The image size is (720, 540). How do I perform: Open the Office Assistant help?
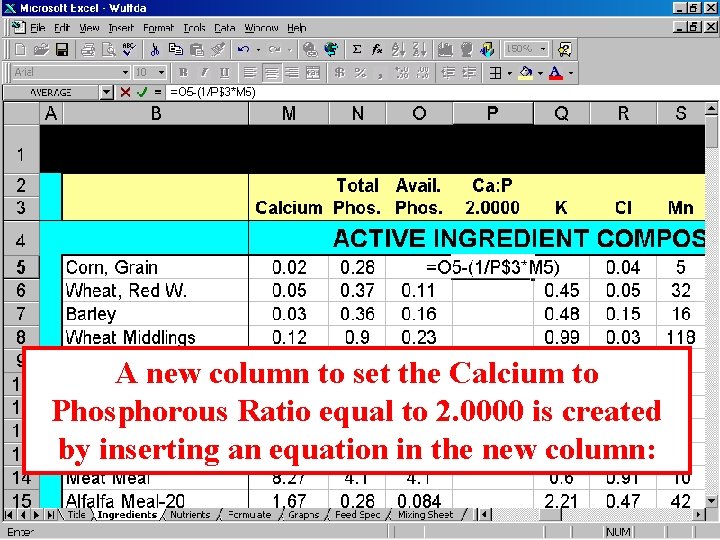(x=564, y=49)
